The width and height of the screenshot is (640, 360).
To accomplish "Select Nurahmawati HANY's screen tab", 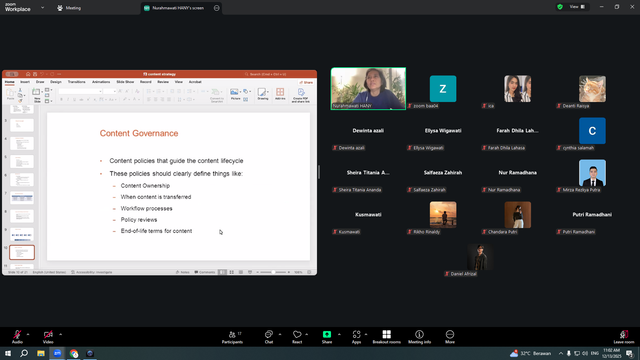I will 178,8.
